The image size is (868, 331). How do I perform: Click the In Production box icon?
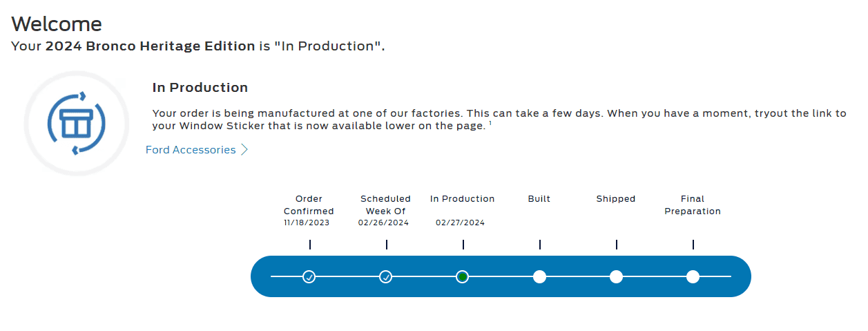tap(76, 123)
